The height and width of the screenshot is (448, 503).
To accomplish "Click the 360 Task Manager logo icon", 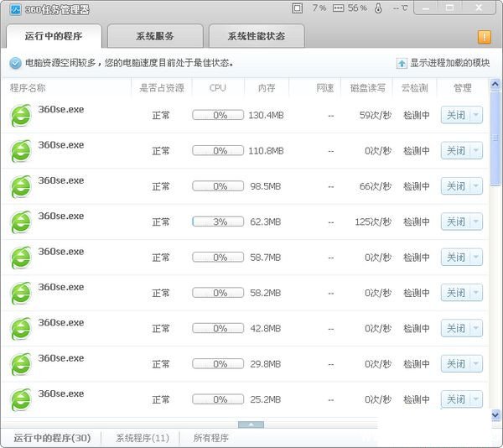I will [13, 8].
